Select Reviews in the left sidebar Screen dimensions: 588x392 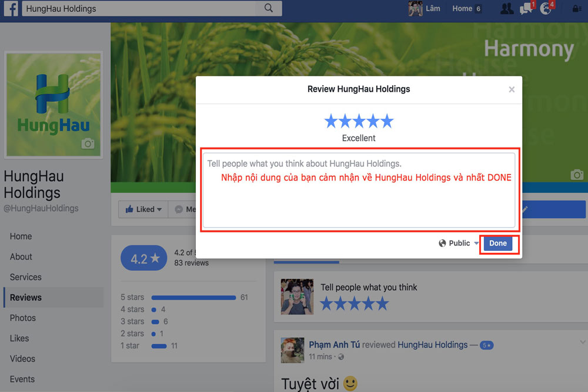[26, 297]
